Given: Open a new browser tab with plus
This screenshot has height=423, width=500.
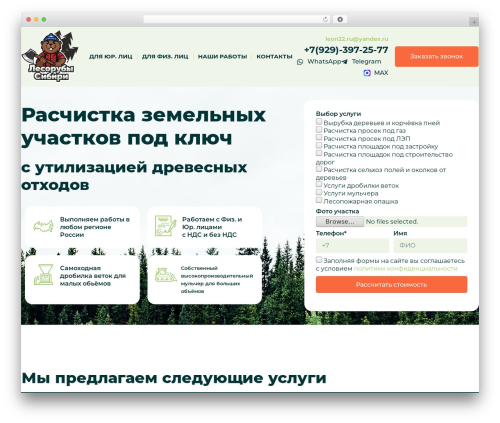Looking at the screenshot, I should tap(474, 22).
